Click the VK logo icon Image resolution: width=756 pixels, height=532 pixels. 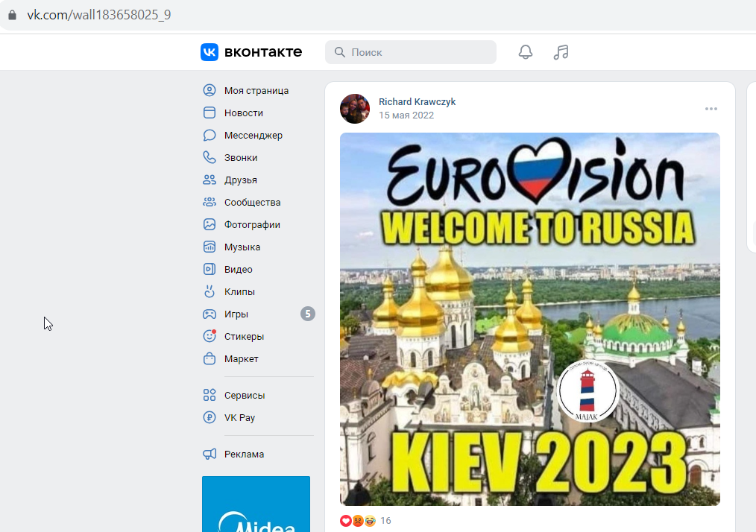pyautogui.click(x=210, y=52)
